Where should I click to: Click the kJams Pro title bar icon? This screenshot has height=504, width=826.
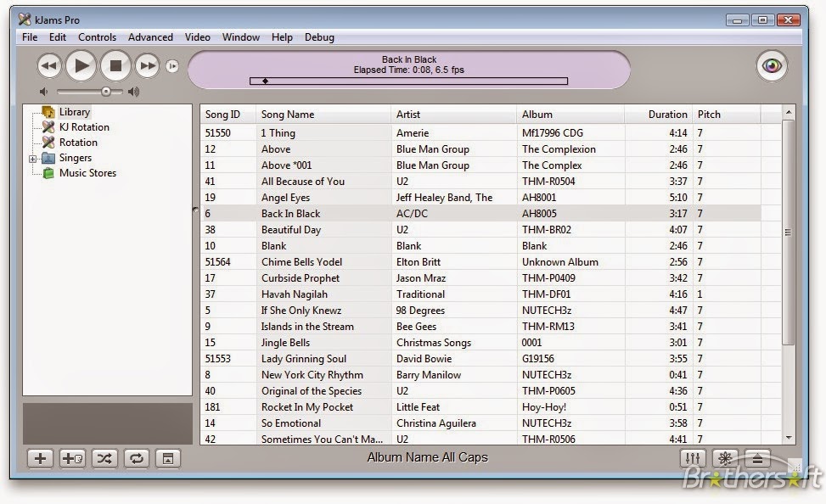25,20
